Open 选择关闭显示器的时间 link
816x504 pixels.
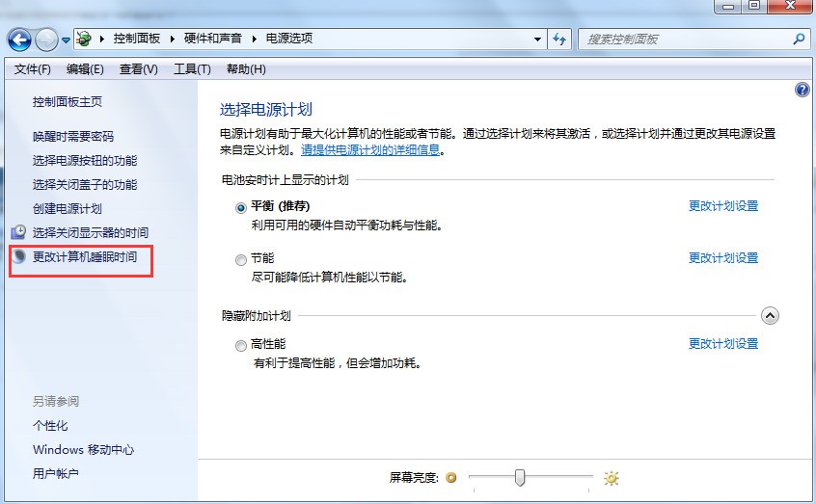click(91, 232)
